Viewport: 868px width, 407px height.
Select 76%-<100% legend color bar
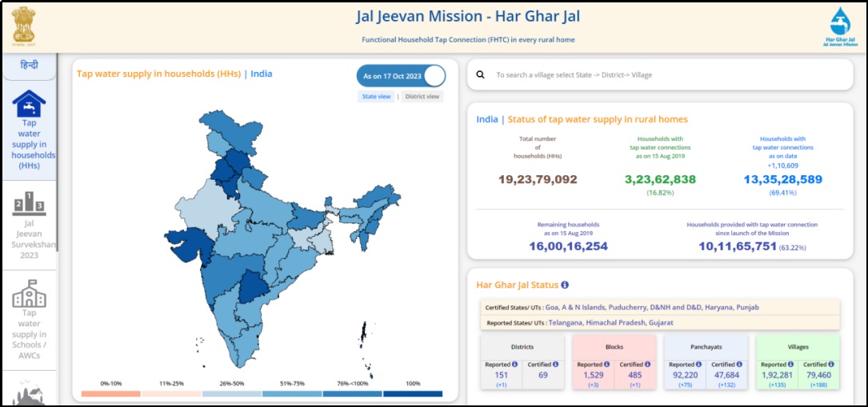352,393
